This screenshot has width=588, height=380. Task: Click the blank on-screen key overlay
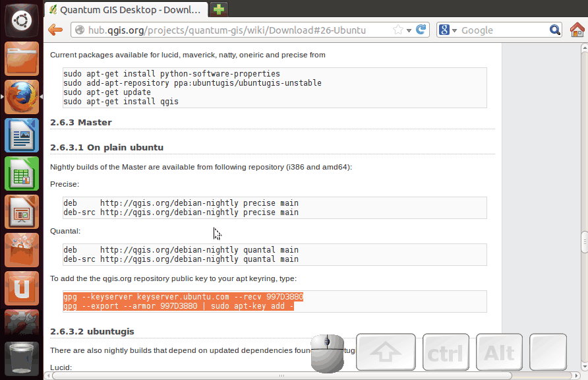[548, 352]
